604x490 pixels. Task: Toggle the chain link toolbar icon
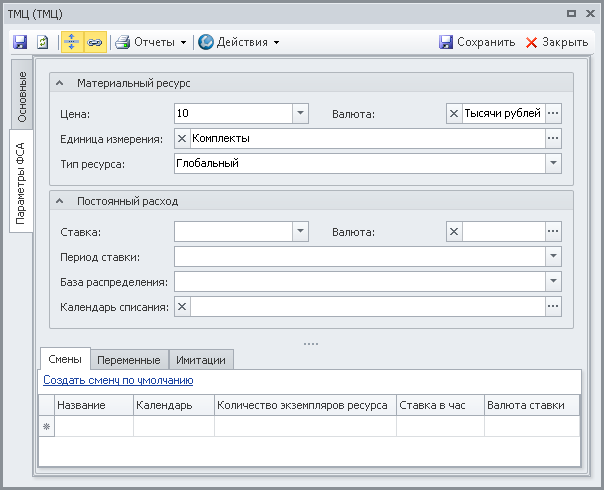[x=95, y=42]
